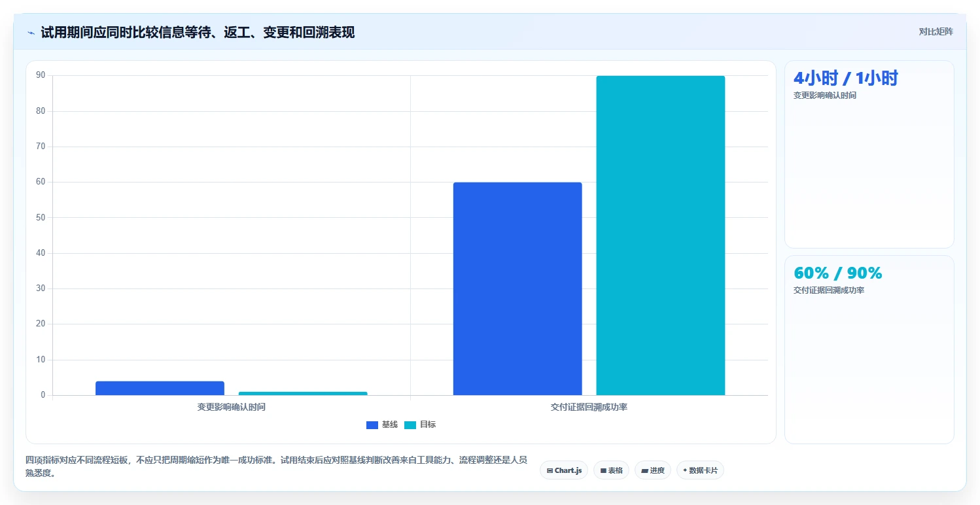Click the x-axis label 变更影响确认时间
980x505 pixels.
pos(232,407)
